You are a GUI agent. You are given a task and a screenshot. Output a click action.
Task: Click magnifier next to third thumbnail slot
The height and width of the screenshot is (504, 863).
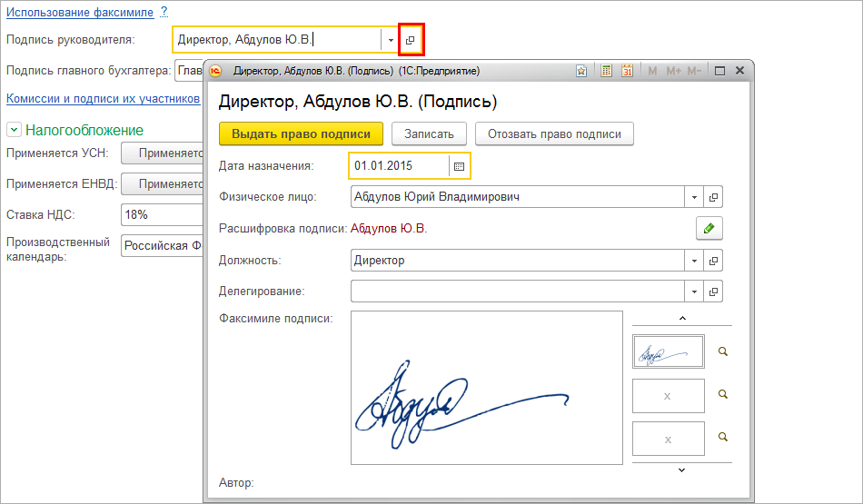723,437
